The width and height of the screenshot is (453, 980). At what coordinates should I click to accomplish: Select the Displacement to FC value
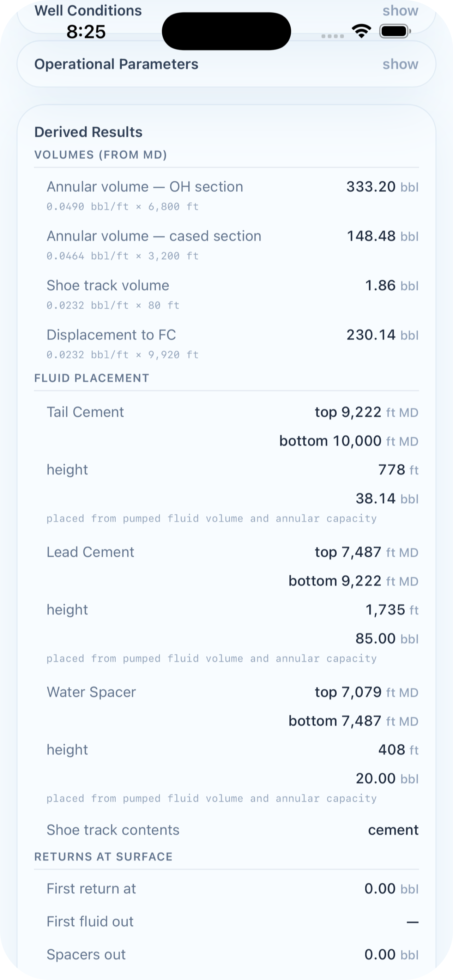382,335
